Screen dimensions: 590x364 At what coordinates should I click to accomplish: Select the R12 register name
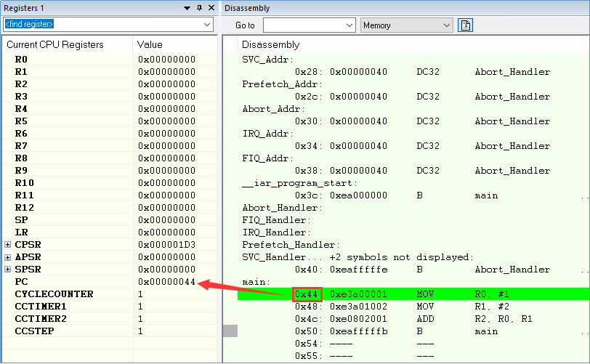tap(25, 208)
